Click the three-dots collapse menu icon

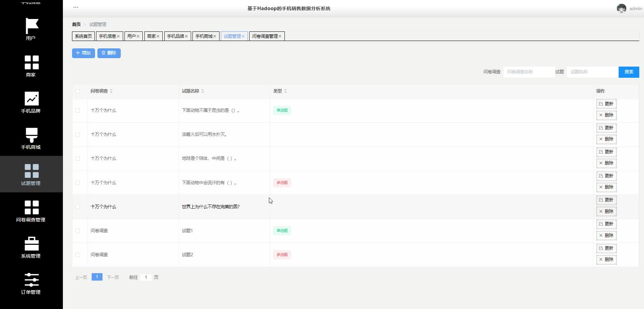(76, 7)
